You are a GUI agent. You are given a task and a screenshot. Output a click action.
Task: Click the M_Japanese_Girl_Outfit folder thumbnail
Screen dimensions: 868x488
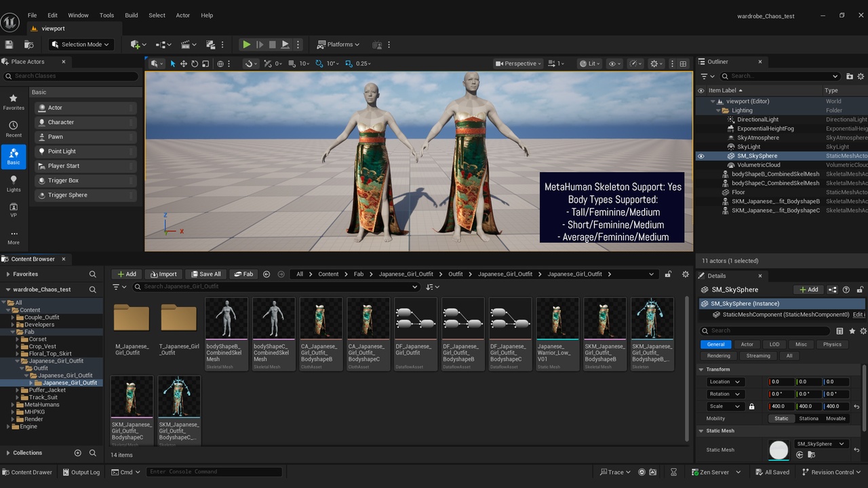[x=132, y=318]
